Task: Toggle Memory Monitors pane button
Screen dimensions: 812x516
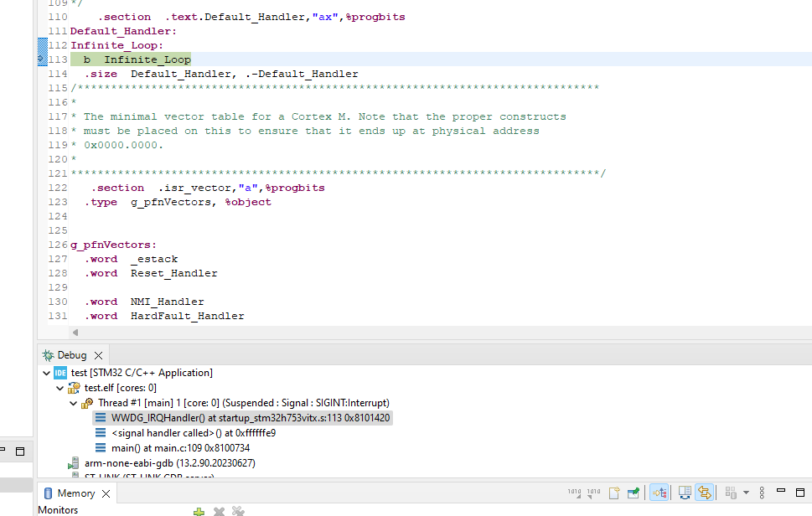Action: 659,493
